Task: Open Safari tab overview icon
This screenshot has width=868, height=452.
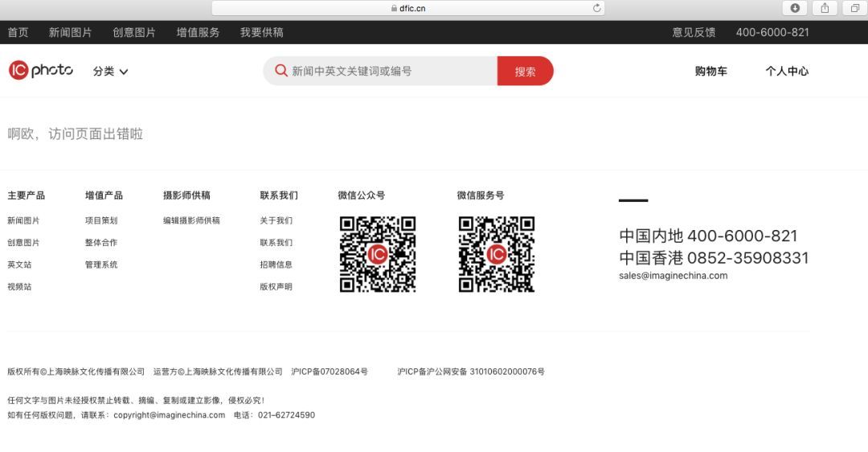Action: click(854, 8)
